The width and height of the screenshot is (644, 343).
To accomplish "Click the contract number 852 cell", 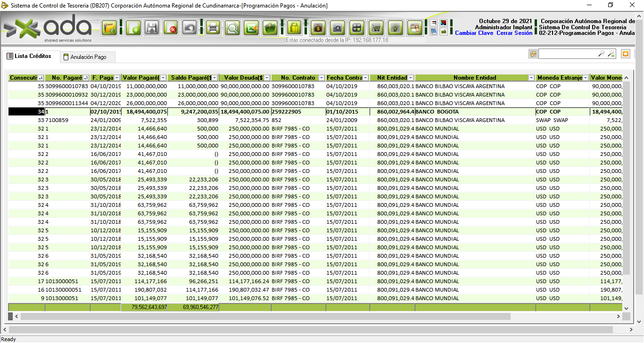I will (298, 120).
